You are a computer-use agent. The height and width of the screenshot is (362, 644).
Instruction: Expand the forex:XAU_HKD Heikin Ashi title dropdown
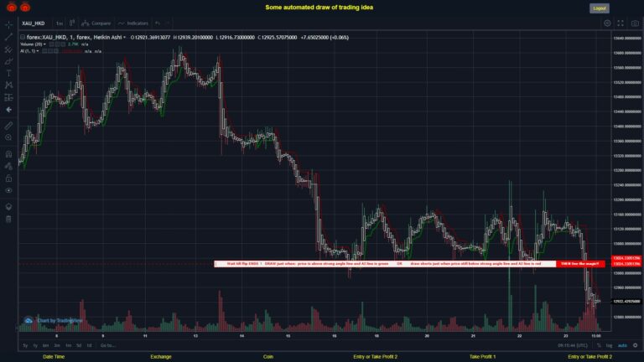click(124, 38)
